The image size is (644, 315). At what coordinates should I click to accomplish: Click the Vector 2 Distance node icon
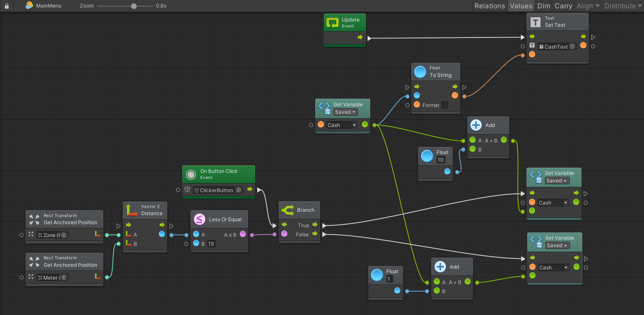pos(132,210)
